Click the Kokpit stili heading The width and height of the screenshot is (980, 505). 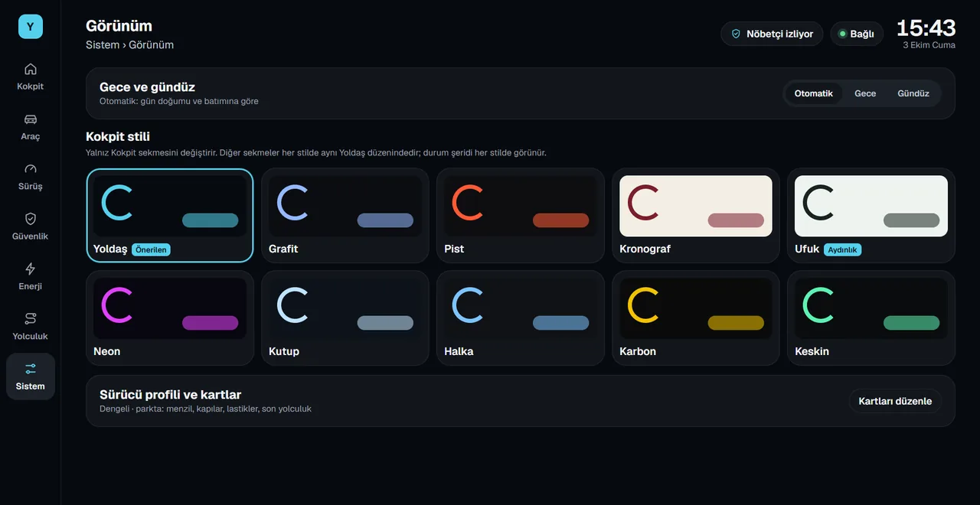(x=118, y=137)
